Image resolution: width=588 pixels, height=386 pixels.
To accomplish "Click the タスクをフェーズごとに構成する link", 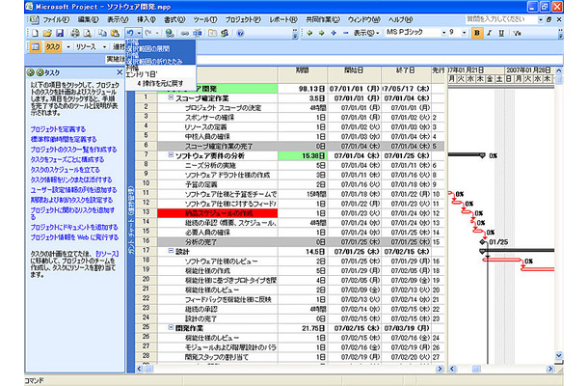I will click(67, 159).
